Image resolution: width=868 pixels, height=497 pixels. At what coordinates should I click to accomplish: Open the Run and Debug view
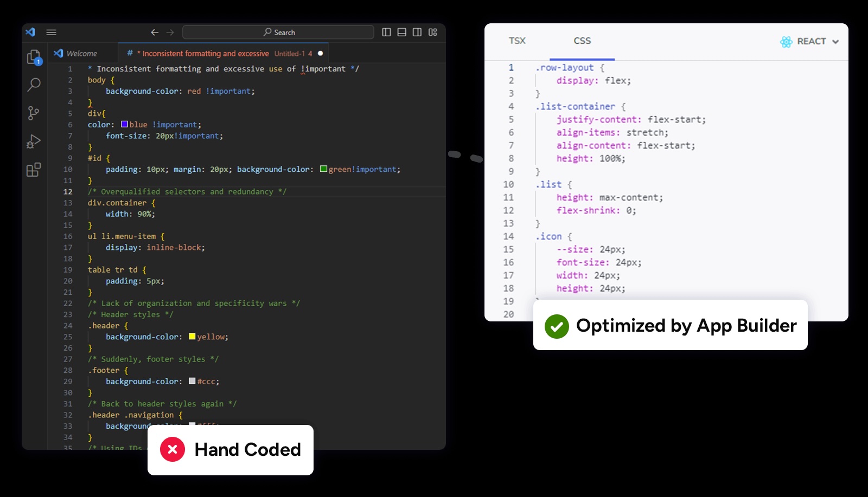coord(34,141)
